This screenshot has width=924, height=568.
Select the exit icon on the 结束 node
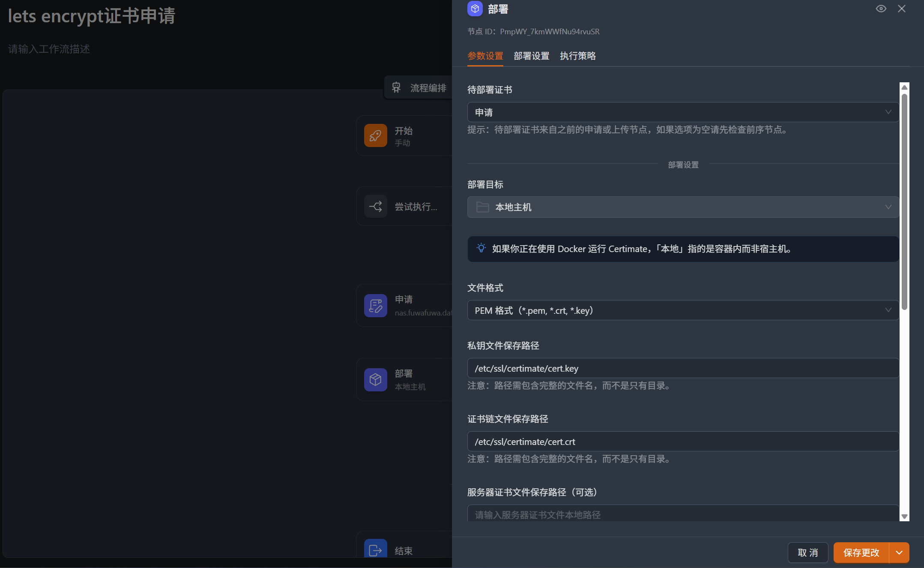pyautogui.click(x=375, y=549)
